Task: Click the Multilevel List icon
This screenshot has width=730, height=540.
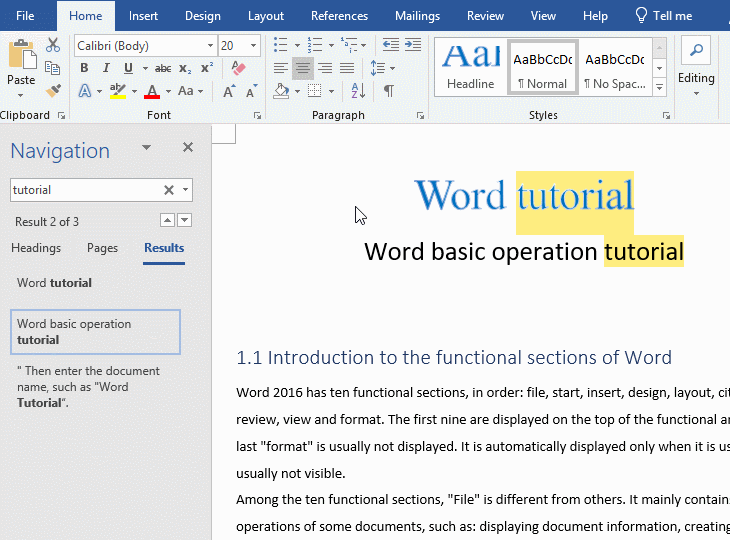Action: (x=349, y=45)
